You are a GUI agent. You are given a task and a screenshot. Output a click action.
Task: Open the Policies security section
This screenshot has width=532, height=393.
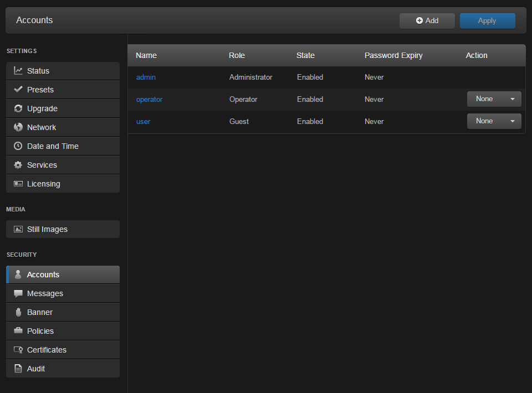coord(40,330)
